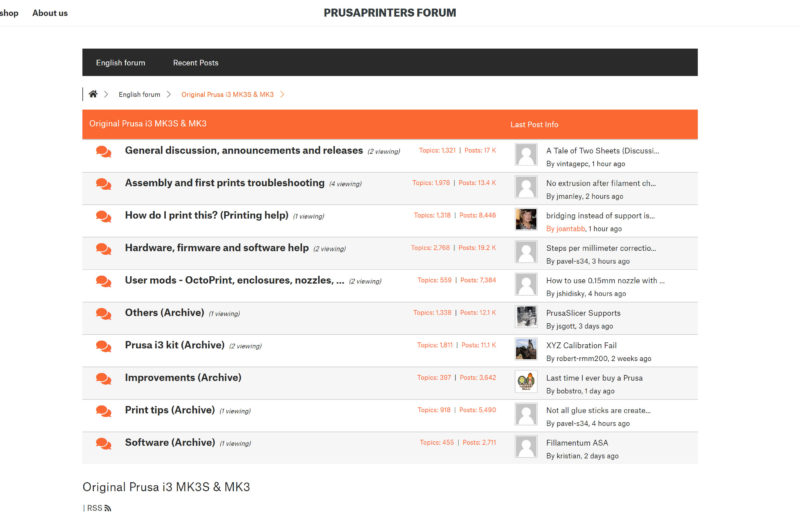
Task: Open the Recent Posts tab
Action: point(195,63)
